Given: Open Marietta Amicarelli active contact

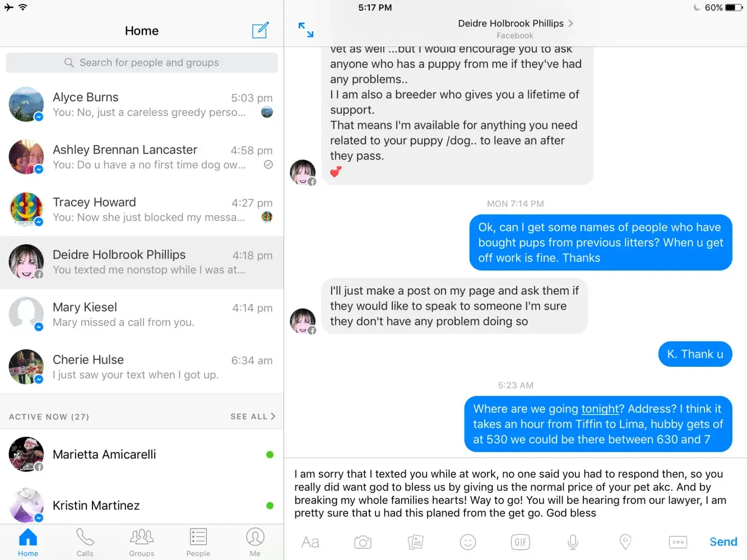Looking at the screenshot, I should pyautogui.click(x=142, y=454).
